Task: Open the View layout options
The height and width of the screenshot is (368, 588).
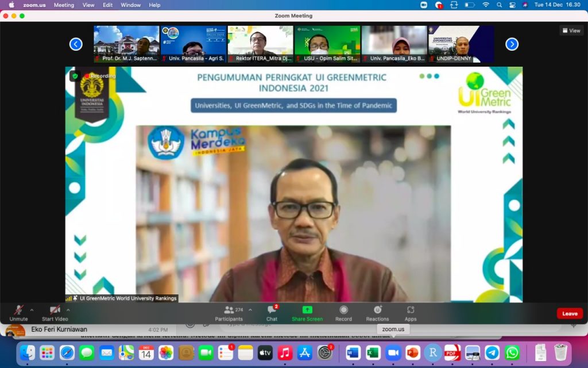Action: point(571,30)
